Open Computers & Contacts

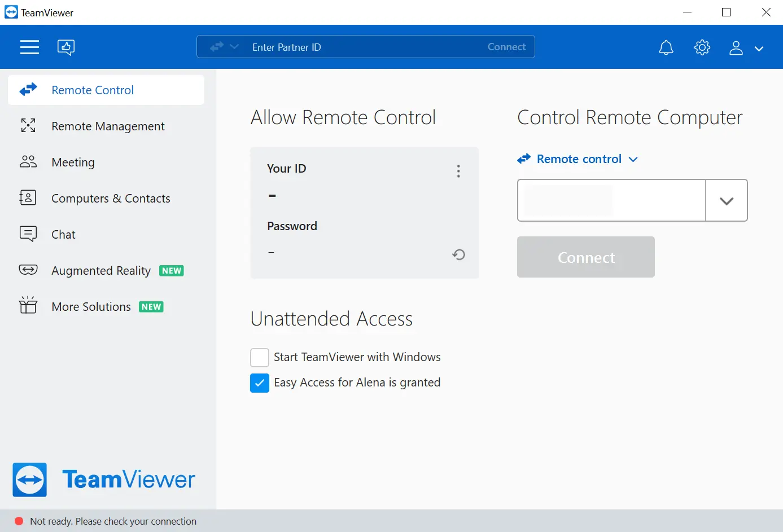(106, 198)
